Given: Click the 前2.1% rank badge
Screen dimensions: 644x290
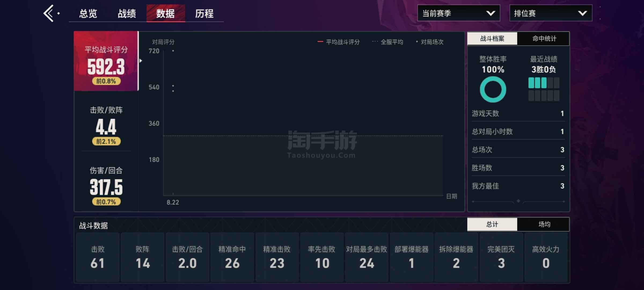Looking at the screenshot, I should pos(106,142).
